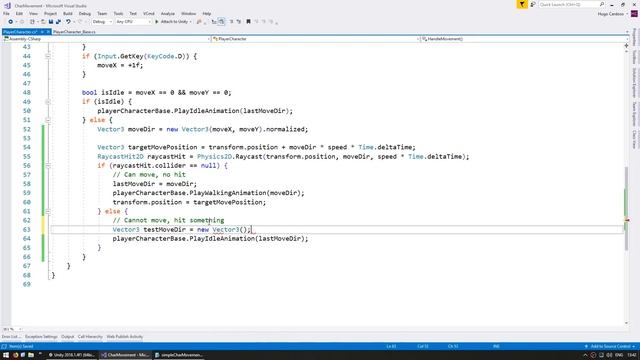This screenshot has height=360, width=640.
Task: Click the notifications flag icon
Action: (522, 4)
